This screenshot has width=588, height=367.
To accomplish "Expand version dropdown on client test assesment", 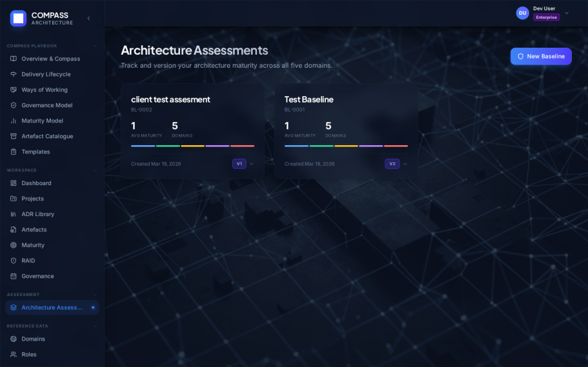I will tap(251, 164).
